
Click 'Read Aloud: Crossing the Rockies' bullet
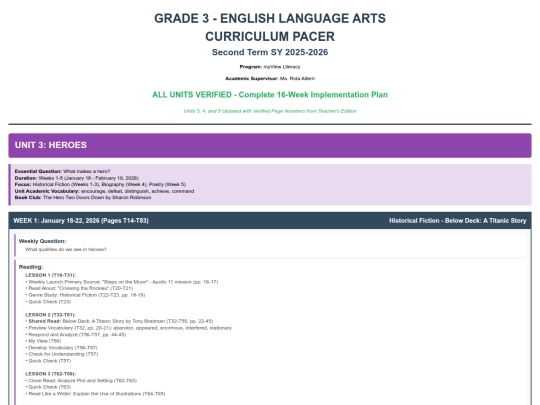click(79, 288)
